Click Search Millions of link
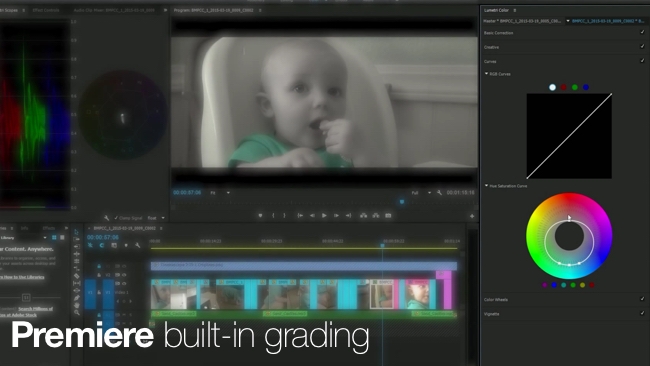This screenshot has height=366, width=650. [x=36, y=309]
